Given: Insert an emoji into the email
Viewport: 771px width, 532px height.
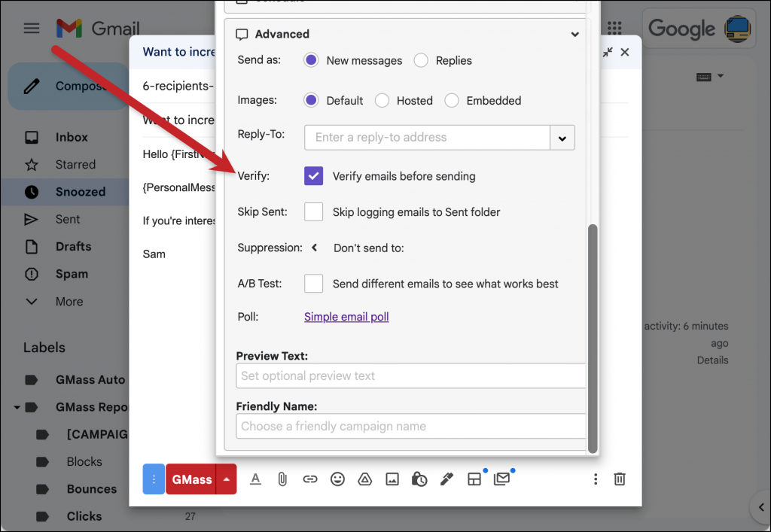Looking at the screenshot, I should [337, 479].
